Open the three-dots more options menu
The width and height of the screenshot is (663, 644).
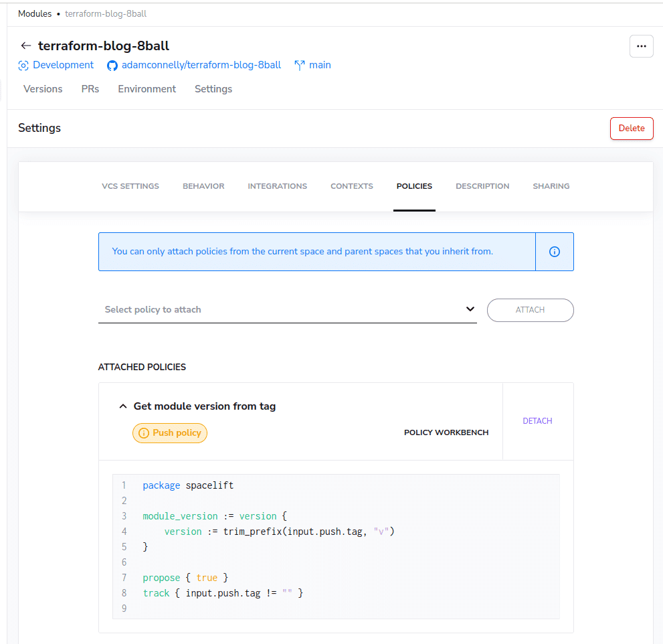pos(641,46)
